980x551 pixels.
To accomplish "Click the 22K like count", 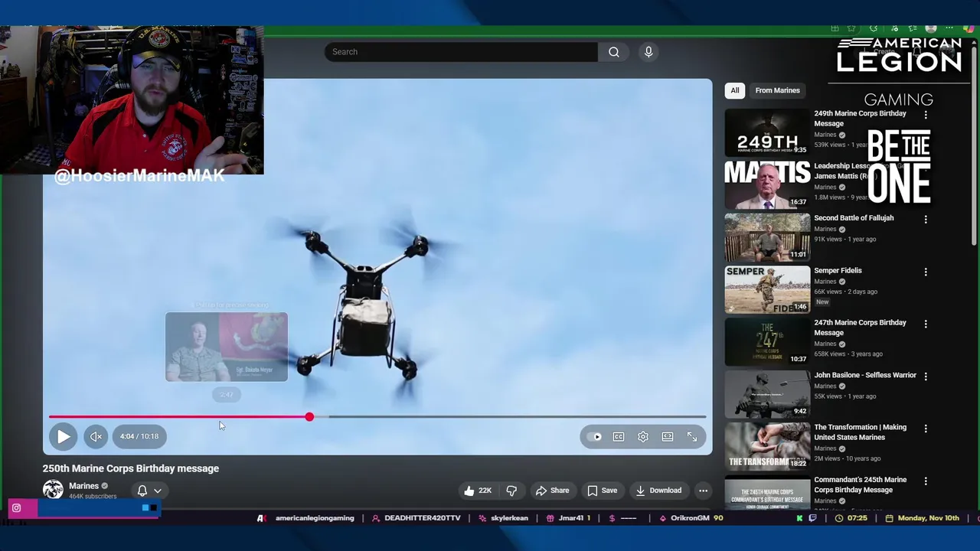I will click(485, 491).
